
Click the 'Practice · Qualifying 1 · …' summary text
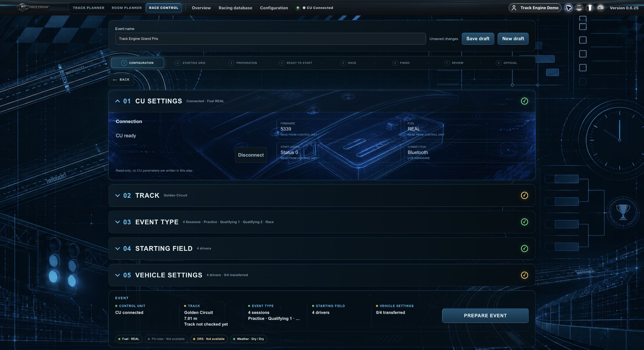(274, 318)
